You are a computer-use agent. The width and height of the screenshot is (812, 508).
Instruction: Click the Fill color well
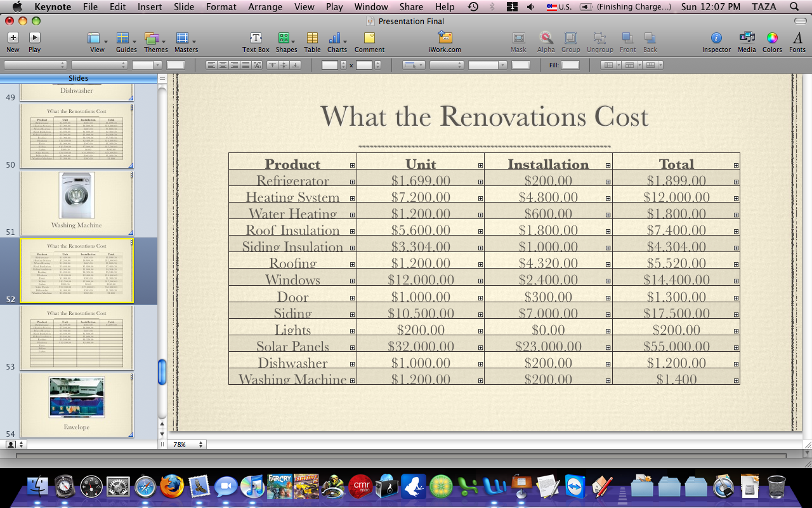coord(570,65)
